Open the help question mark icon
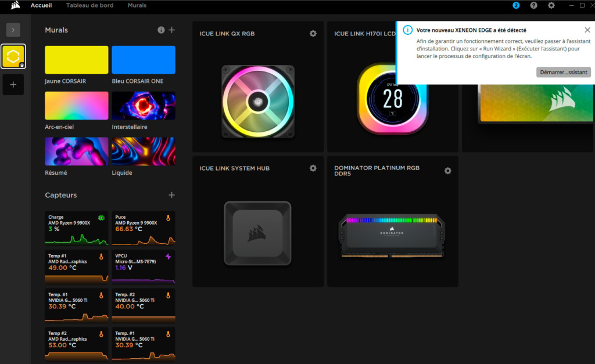 533,5
